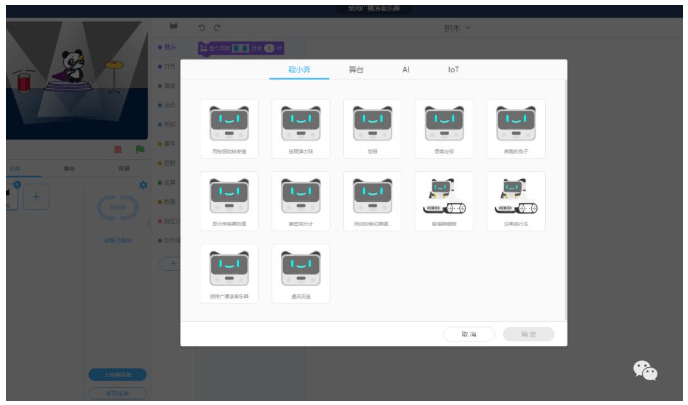Screen dimensions: 688x405
Task: Open the 积木 mode dropdown
Action: click(x=457, y=28)
